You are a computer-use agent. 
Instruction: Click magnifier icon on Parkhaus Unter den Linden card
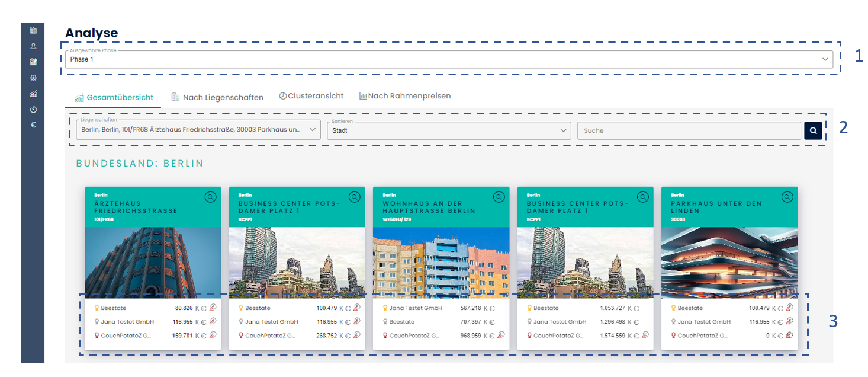[x=786, y=197]
